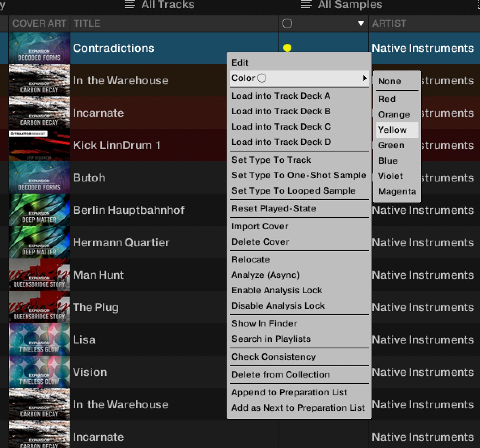Choose Add as Next to Preparation List
This screenshot has height=448, width=480.
point(298,408)
